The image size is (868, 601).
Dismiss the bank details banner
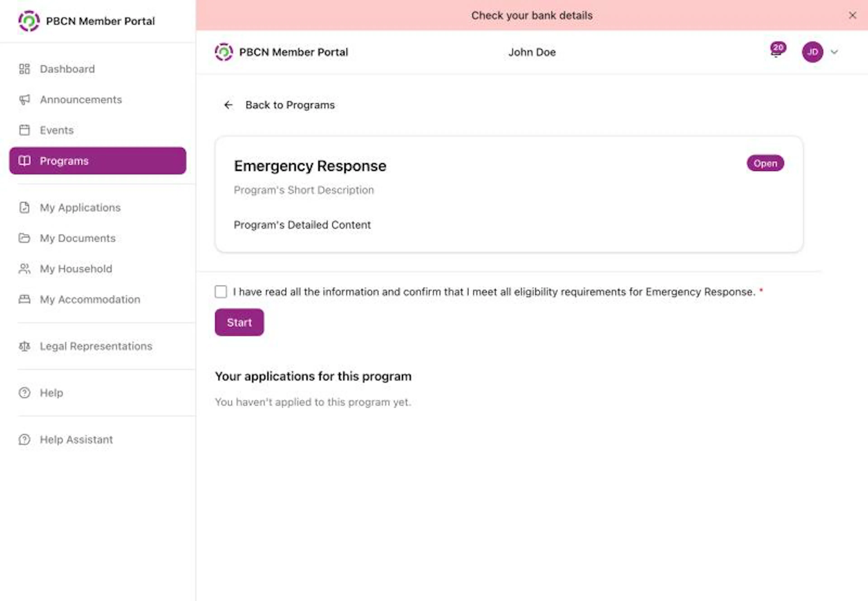point(853,15)
